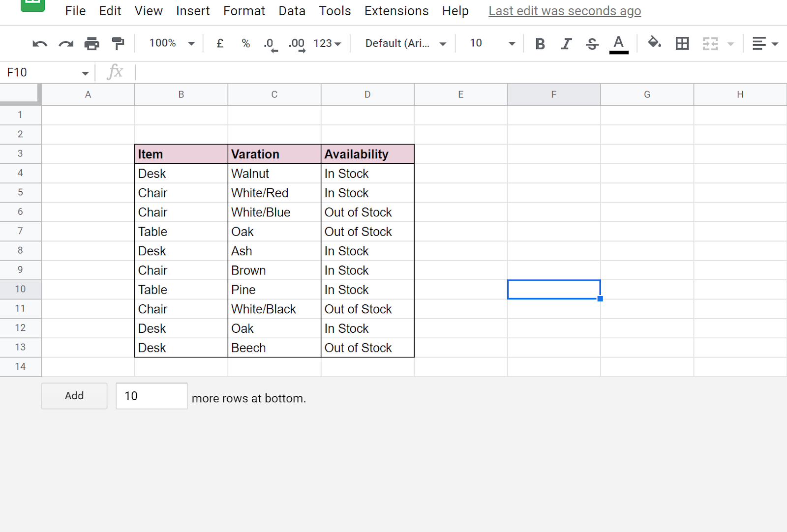Toggle italic formatting
Screen dimensions: 787x532
pos(566,43)
